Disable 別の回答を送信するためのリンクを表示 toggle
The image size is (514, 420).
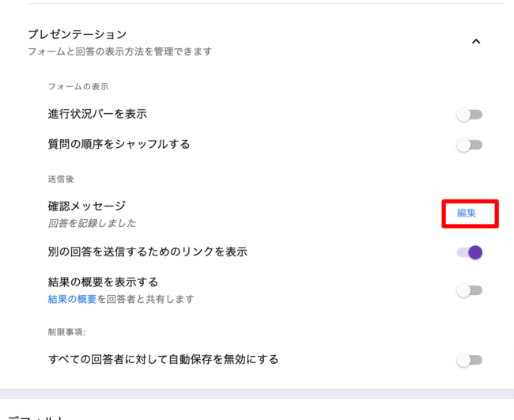pos(470,252)
